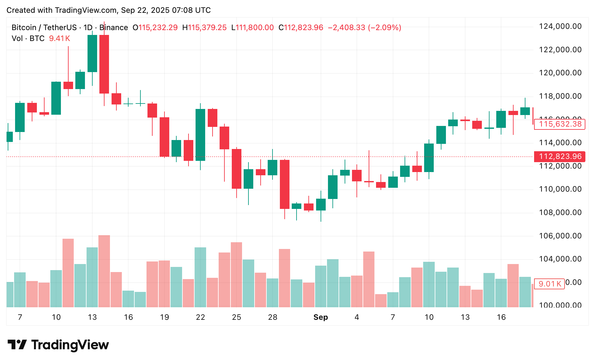Viewport: 595px width, 364px height.
Task: Click the high price value H115,379.25
Action: pos(205,28)
